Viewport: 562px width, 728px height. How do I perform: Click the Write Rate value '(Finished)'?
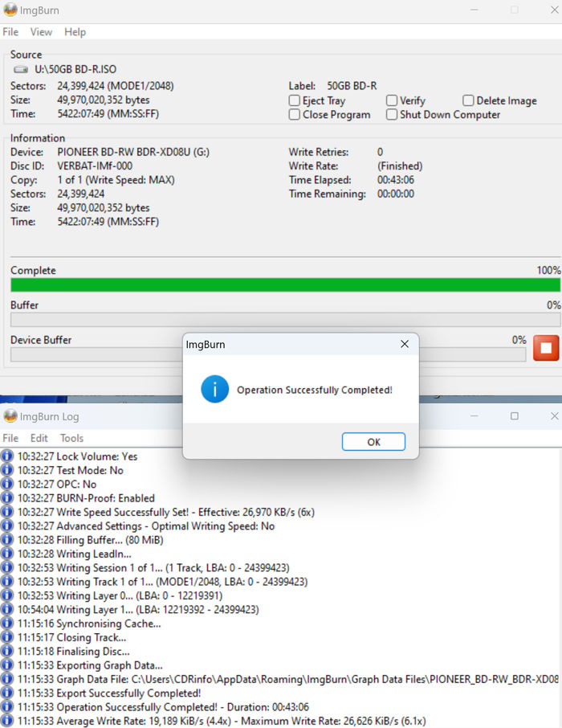coord(400,166)
